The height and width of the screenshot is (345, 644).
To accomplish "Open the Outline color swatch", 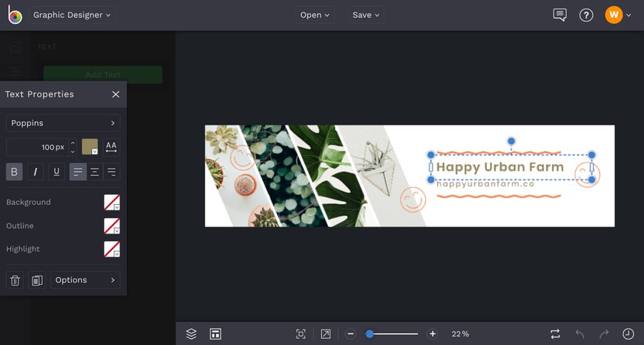I will (111, 226).
